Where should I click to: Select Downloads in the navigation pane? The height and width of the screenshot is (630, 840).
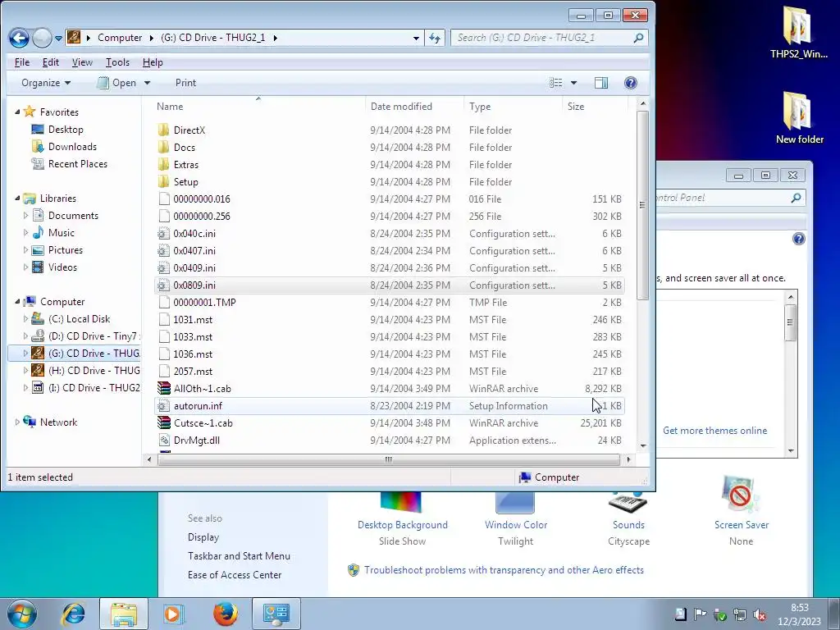point(72,146)
